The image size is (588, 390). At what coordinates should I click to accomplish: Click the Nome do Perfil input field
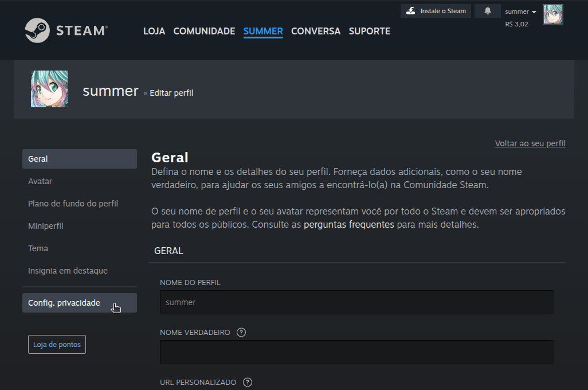(356, 302)
